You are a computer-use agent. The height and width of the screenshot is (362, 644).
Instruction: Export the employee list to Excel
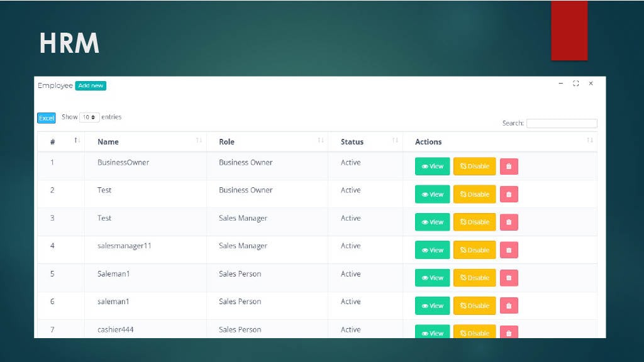click(x=46, y=118)
